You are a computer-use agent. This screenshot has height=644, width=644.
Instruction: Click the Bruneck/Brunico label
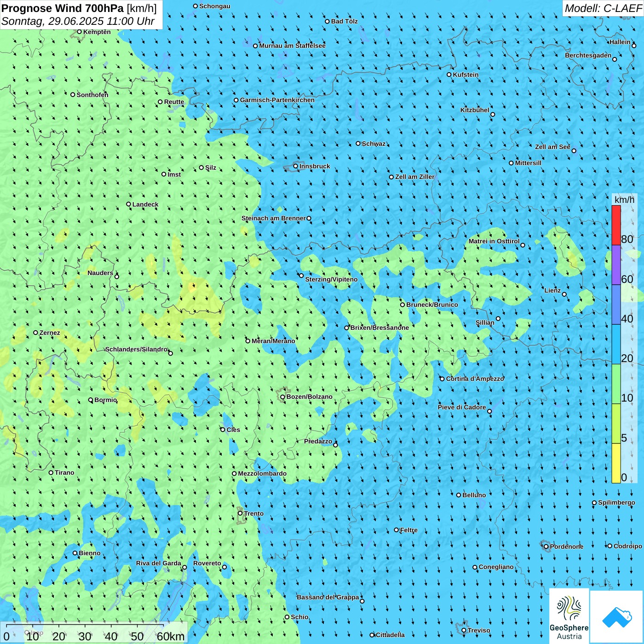[432, 305]
